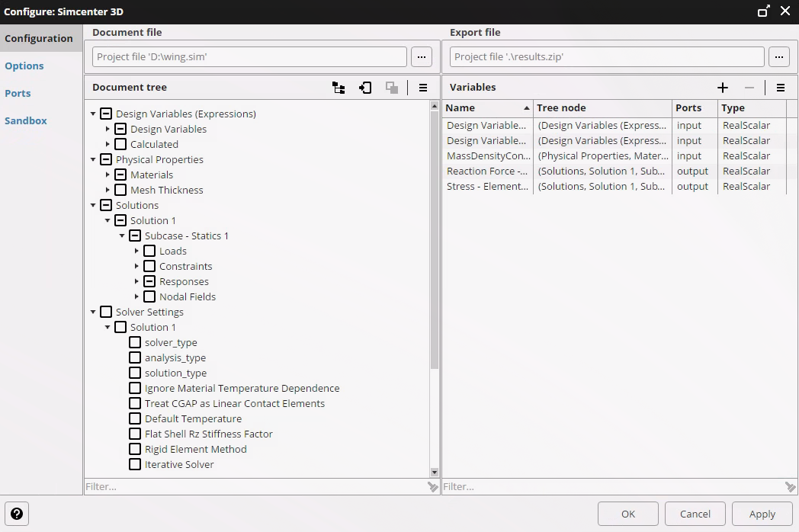This screenshot has height=532, width=799.
Task: Click the Apply button
Action: click(762, 514)
